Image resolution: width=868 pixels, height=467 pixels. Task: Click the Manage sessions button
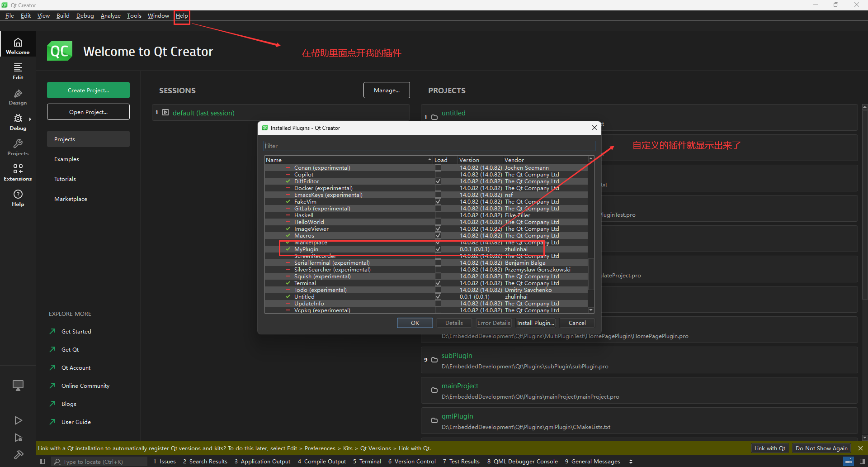[x=387, y=90]
